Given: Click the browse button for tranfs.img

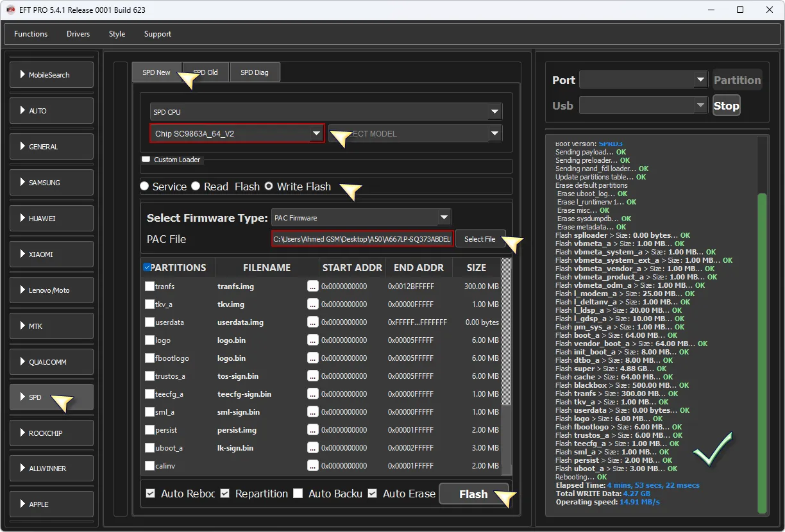Looking at the screenshot, I should (x=312, y=287).
